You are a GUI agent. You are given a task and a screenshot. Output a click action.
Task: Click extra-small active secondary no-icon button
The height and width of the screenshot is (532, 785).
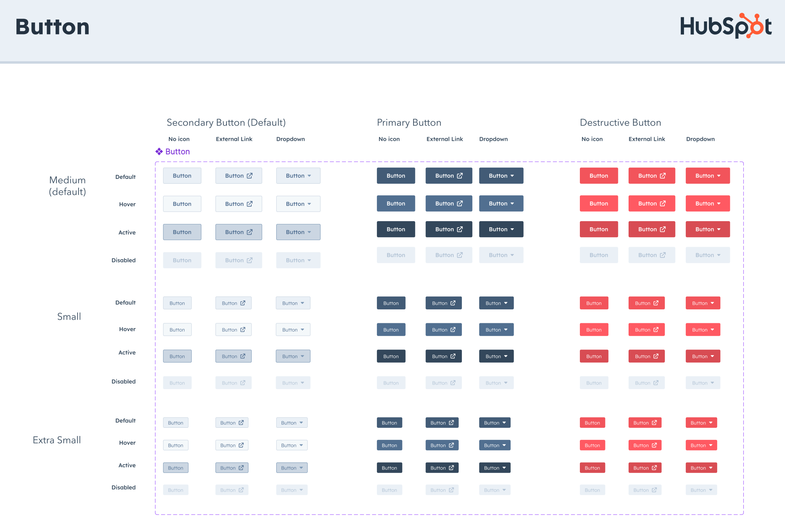[176, 468]
